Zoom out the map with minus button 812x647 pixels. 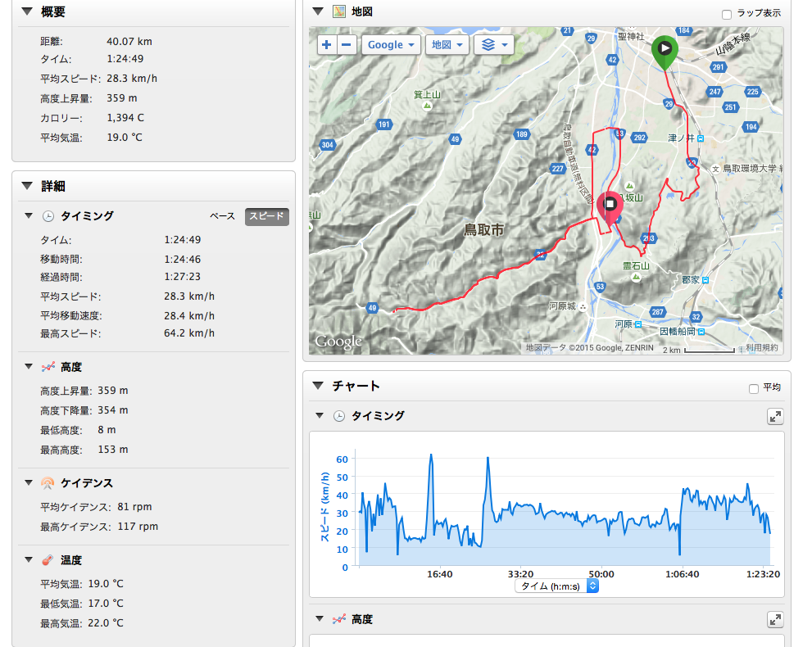(x=347, y=45)
